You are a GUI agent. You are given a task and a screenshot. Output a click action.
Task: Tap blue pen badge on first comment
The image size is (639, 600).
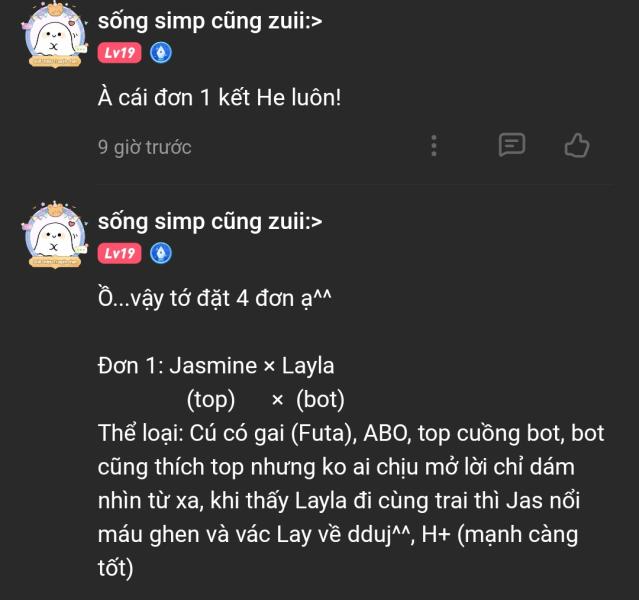pyautogui.click(x=161, y=53)
